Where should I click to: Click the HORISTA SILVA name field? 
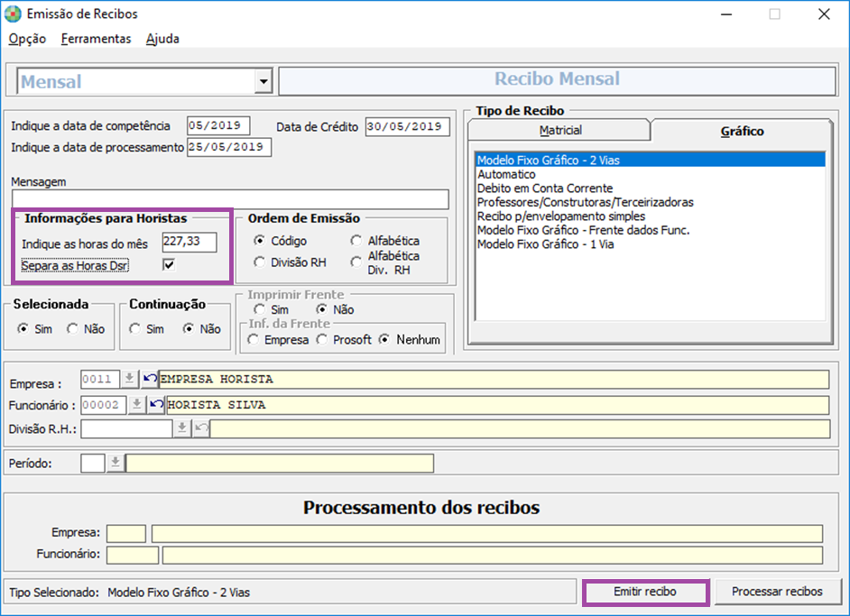(x=497, y=405)
